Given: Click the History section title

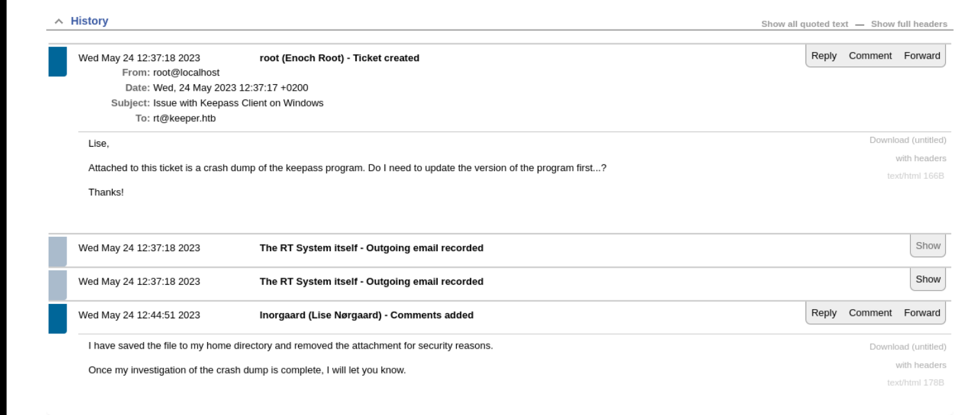Looking at the screenshot, I should 90,21.
